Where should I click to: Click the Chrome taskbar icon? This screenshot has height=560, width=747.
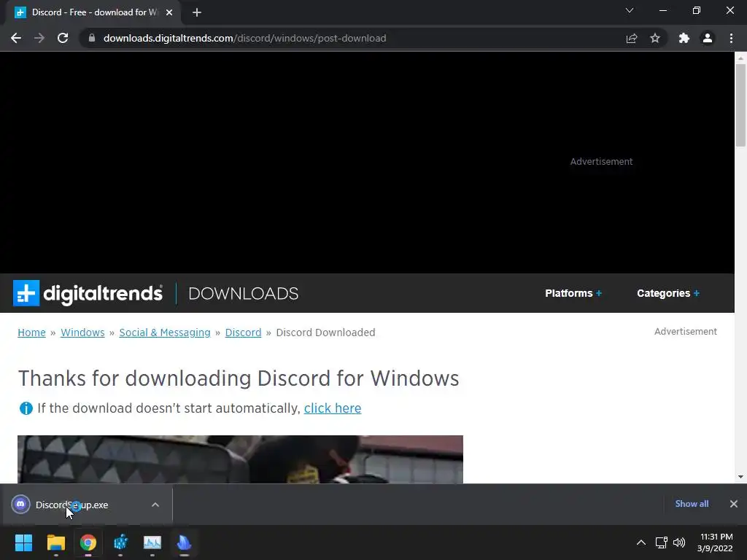pos(88,542)
